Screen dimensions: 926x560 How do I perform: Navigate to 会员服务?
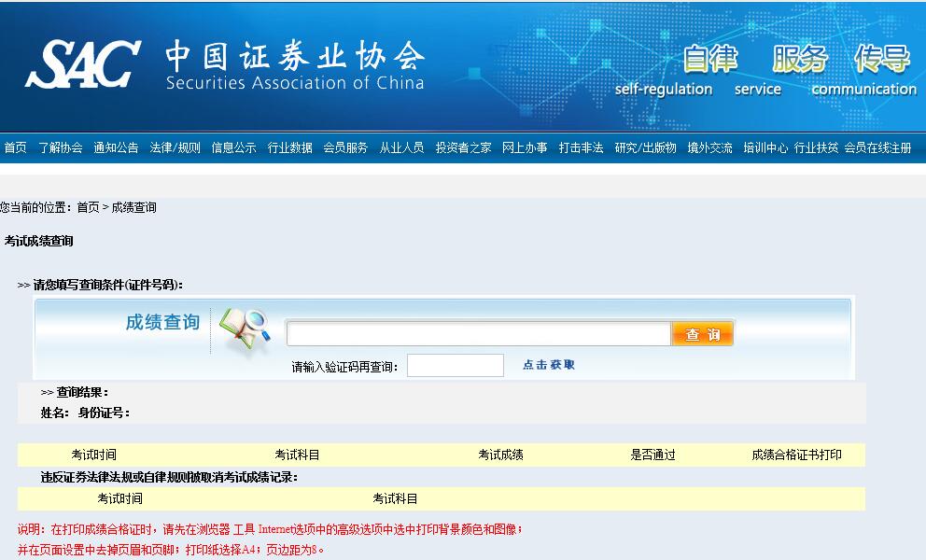point(345,147)
